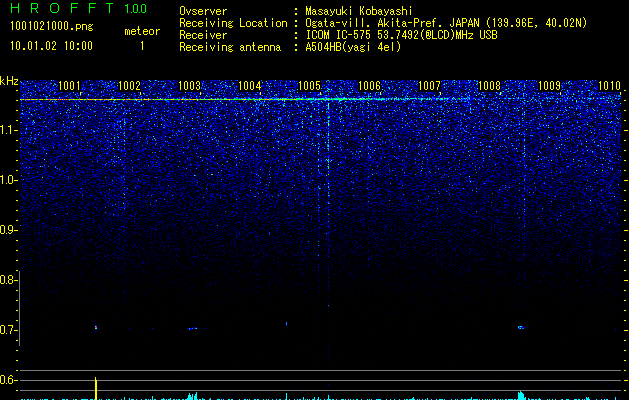Select the version number 1.00
This screenshot has height=400, width=629.
pos(136,9)
